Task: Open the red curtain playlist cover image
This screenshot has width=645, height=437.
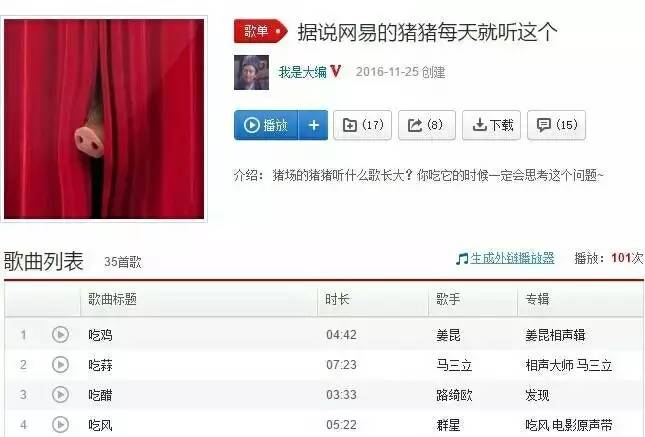Action: pos(104,119)
